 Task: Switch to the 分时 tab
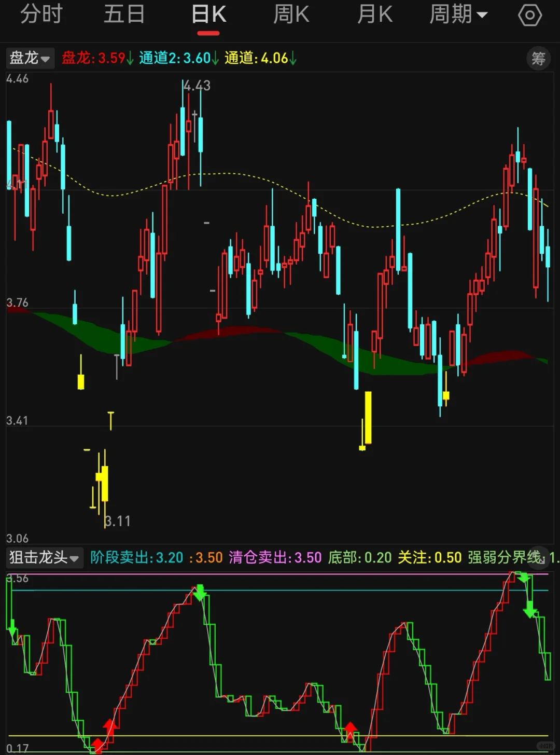coord(41,15)
